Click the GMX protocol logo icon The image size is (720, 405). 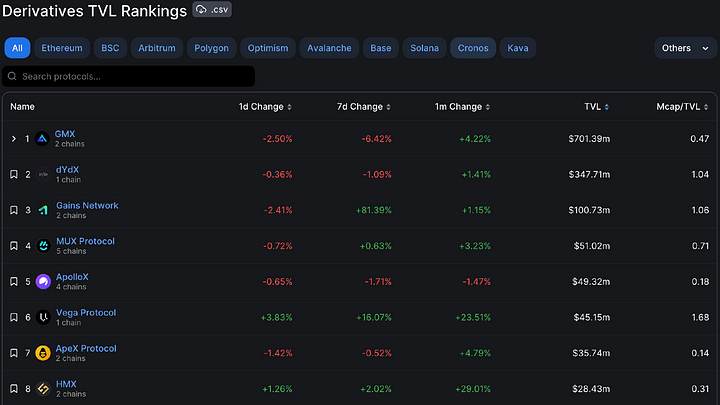42,139
